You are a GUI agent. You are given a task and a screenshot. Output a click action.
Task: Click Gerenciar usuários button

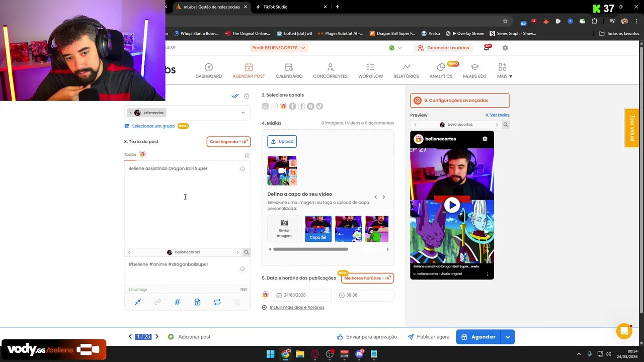click(x=443, y=48)
